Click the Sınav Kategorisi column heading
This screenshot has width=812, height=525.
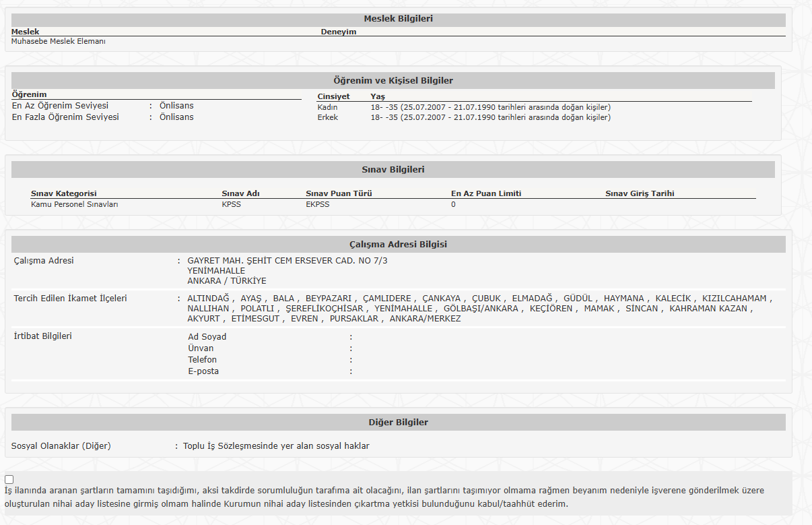(x=64, y=193)
